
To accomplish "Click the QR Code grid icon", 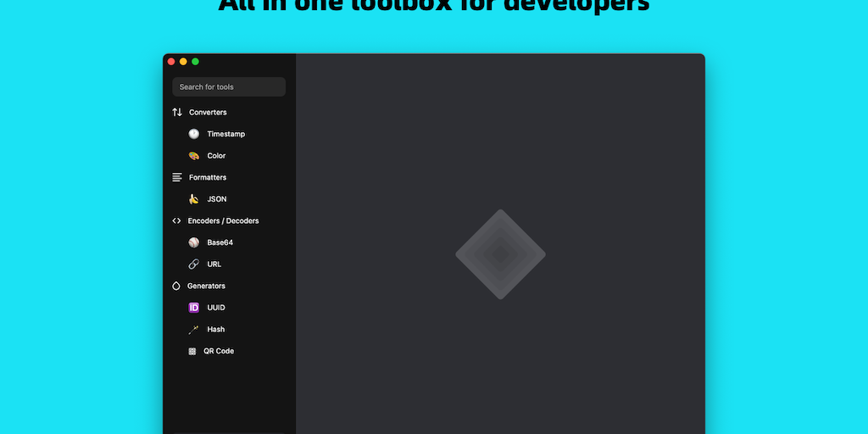I will pos(192,351).
